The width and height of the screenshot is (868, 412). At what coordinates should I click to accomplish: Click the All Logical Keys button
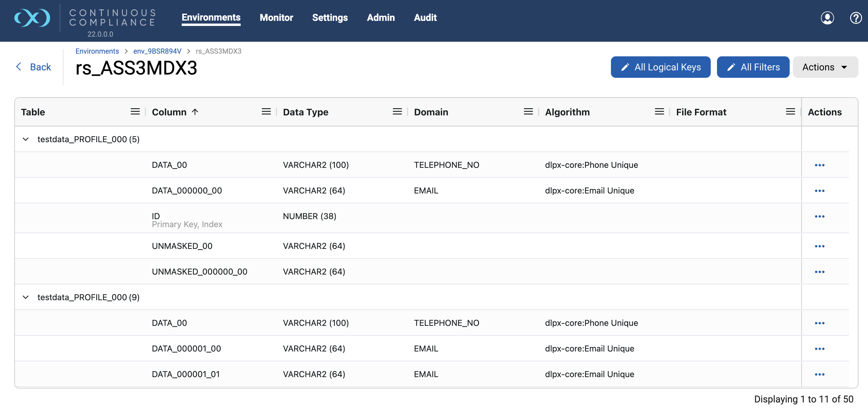[660, 67]
